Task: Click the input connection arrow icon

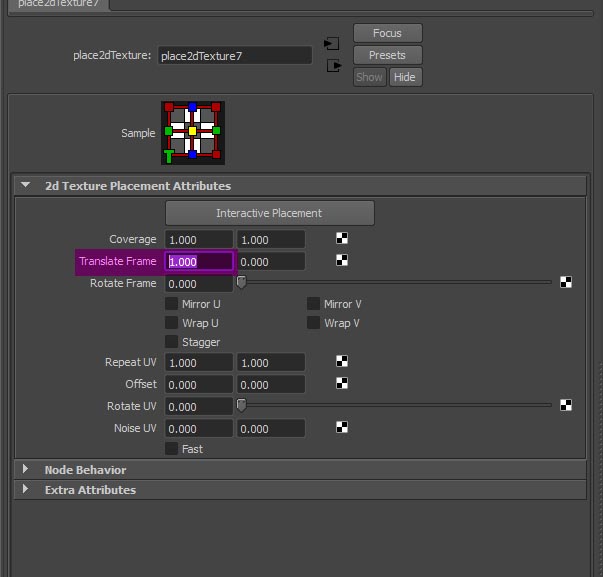Action: click(331, 43)
